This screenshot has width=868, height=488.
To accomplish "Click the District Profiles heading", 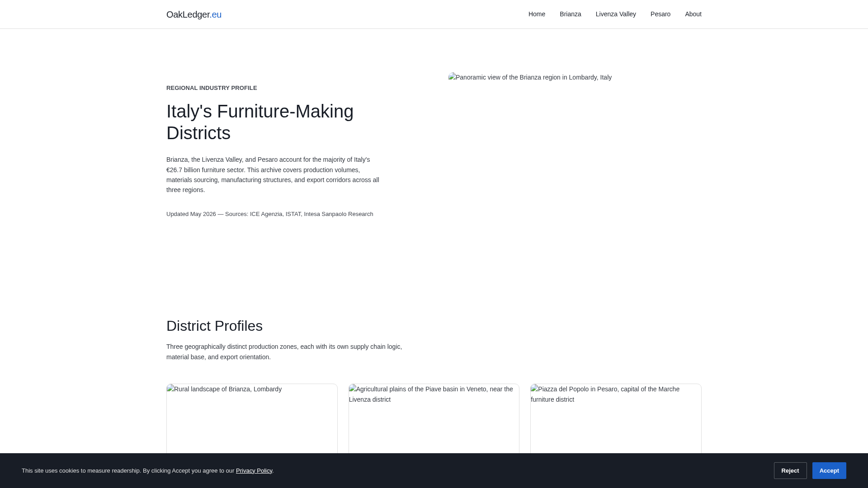I will tap(214, 326).
